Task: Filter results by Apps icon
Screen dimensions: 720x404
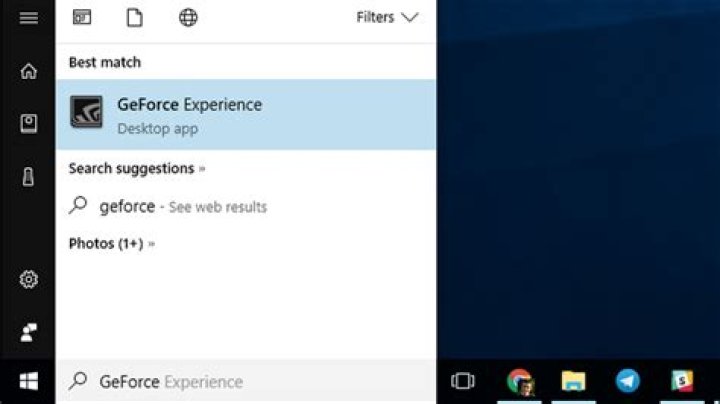Action: (x=82, y=17)
